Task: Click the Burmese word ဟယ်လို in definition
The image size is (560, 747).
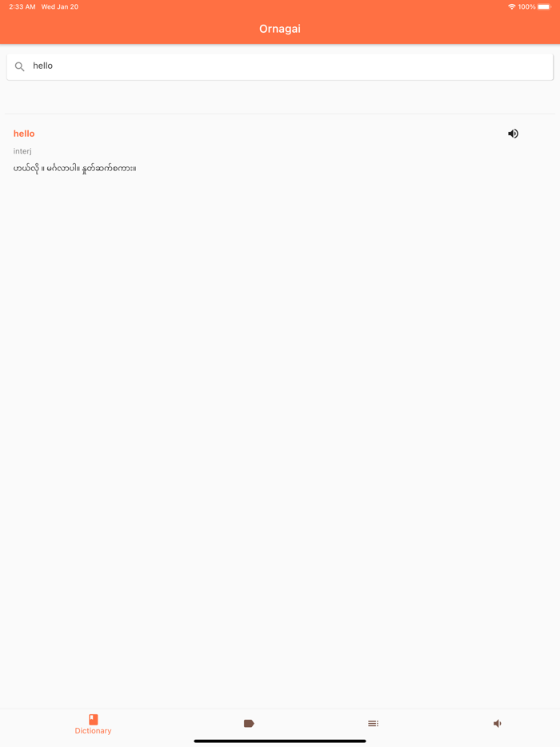Action: coord(26,169)
